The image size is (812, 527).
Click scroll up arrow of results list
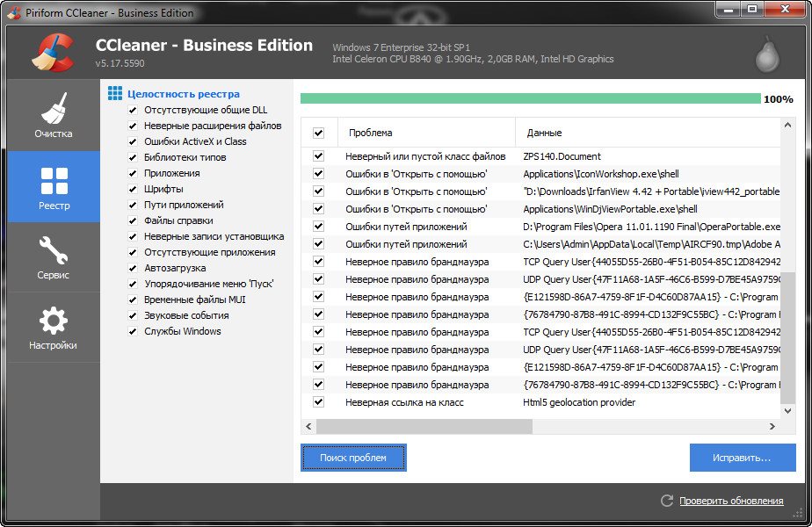coord(787,125)
